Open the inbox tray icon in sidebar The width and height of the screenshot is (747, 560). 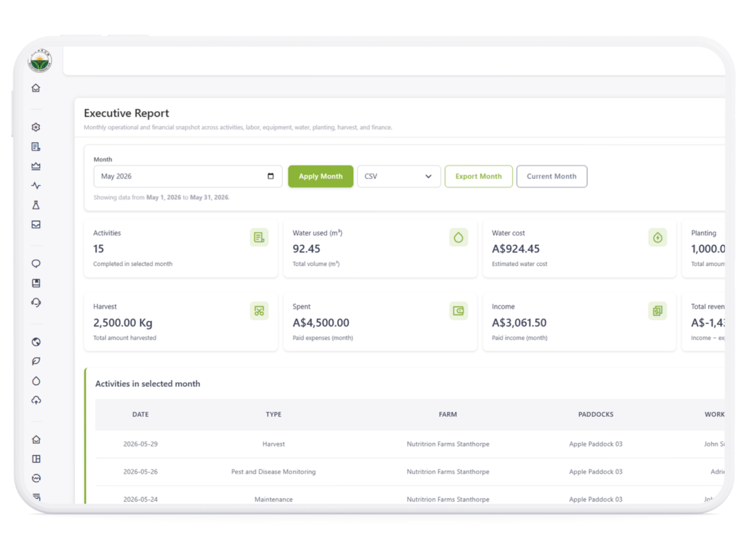pos(36,224)
